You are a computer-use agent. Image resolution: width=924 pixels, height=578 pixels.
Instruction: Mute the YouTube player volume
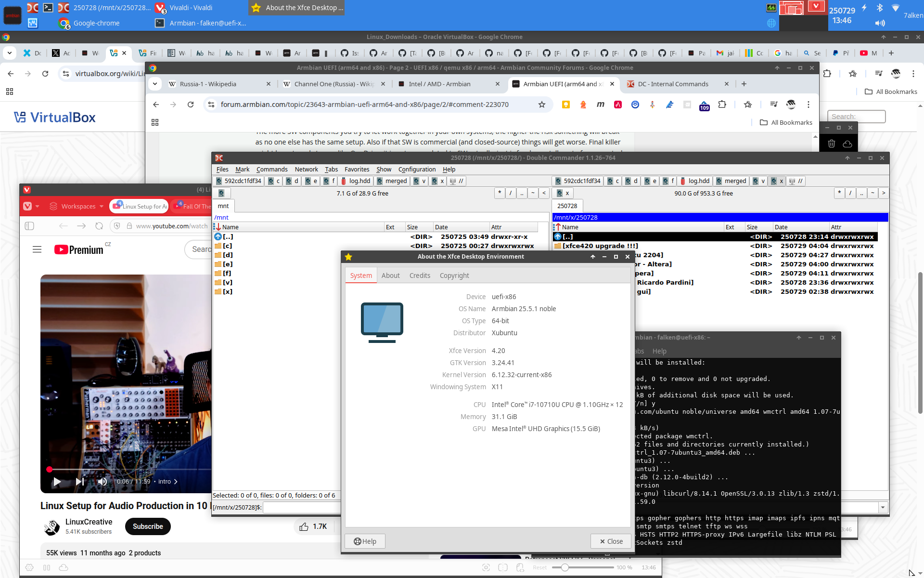tap(103, 482)
